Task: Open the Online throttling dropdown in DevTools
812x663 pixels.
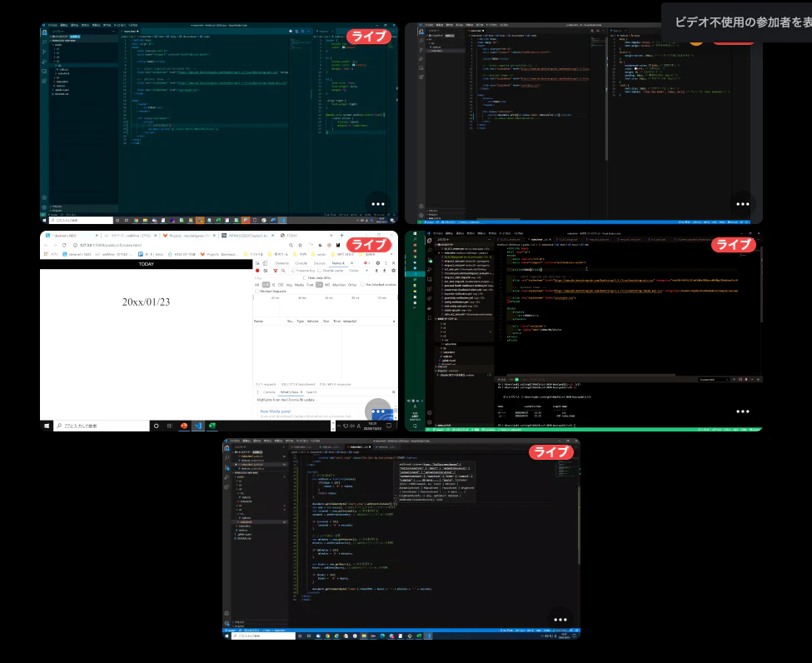Action: click(357, 271)
